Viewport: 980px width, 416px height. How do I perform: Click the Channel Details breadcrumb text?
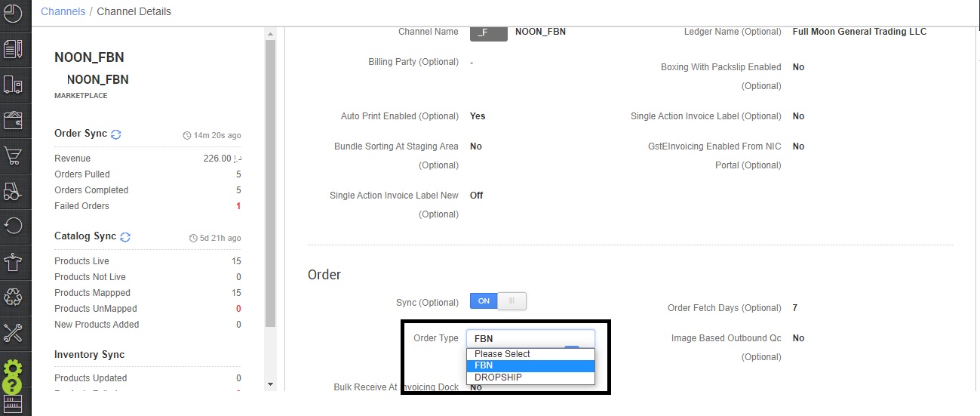(x=134, y=11)
